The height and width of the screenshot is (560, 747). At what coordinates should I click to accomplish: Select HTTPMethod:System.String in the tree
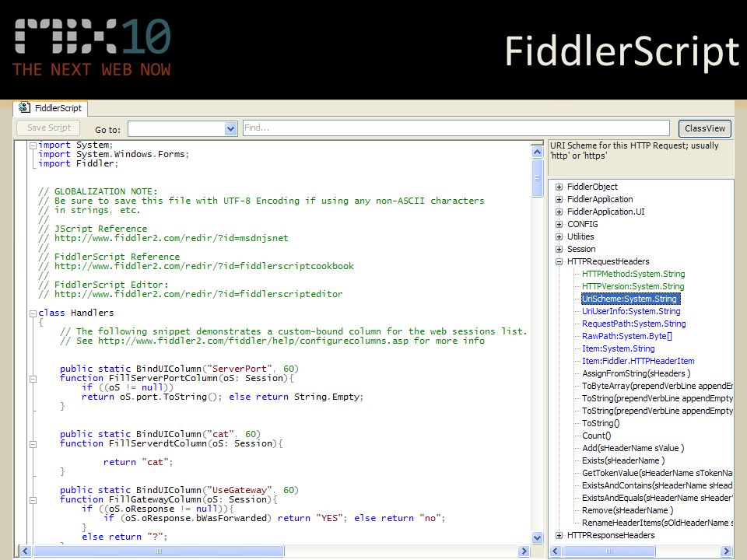point(633,274)
